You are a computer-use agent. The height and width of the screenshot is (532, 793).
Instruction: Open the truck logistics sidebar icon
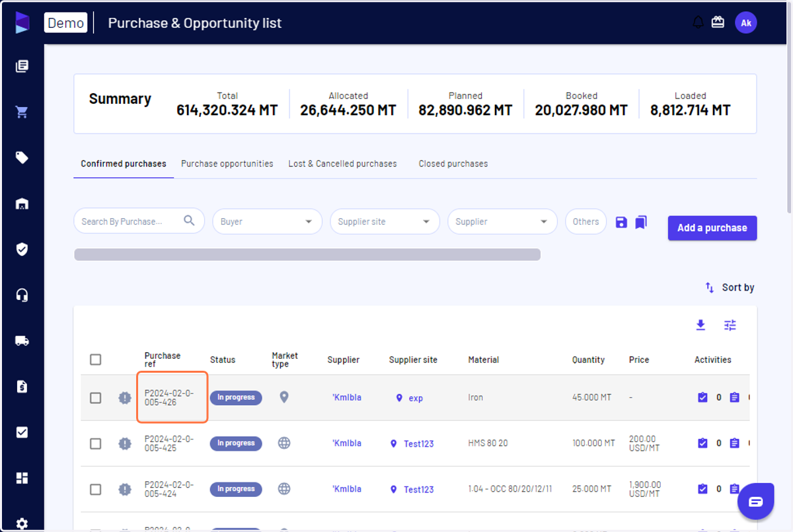[x=22, y=341]
